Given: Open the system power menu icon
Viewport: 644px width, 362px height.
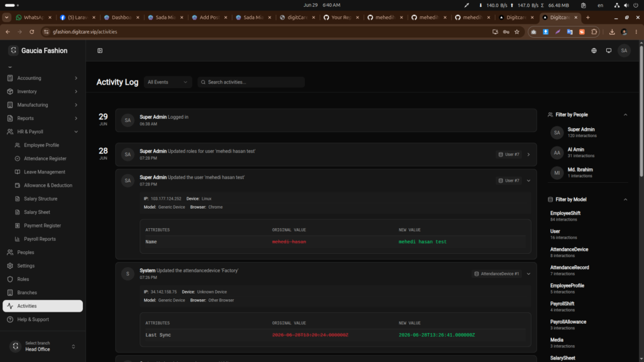Looking at the screenshot, I should tap(636, 5).
